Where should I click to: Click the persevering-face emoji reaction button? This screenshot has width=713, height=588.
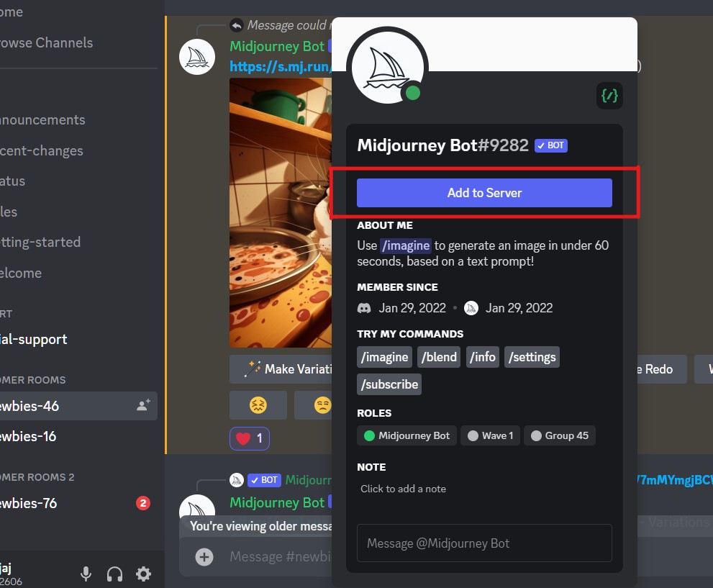click(x=258, y=405)
